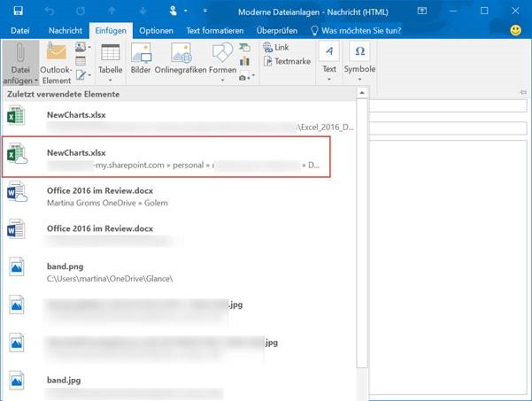The image size is (532, 401).
Task: Attach Office 2016 im Review.docx from Golem OneDrive
Action: [x=166, y=195]
